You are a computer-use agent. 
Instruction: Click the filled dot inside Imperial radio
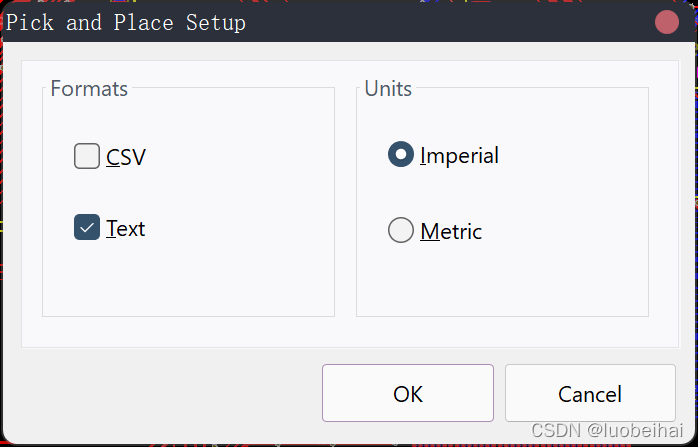(401, 155)
